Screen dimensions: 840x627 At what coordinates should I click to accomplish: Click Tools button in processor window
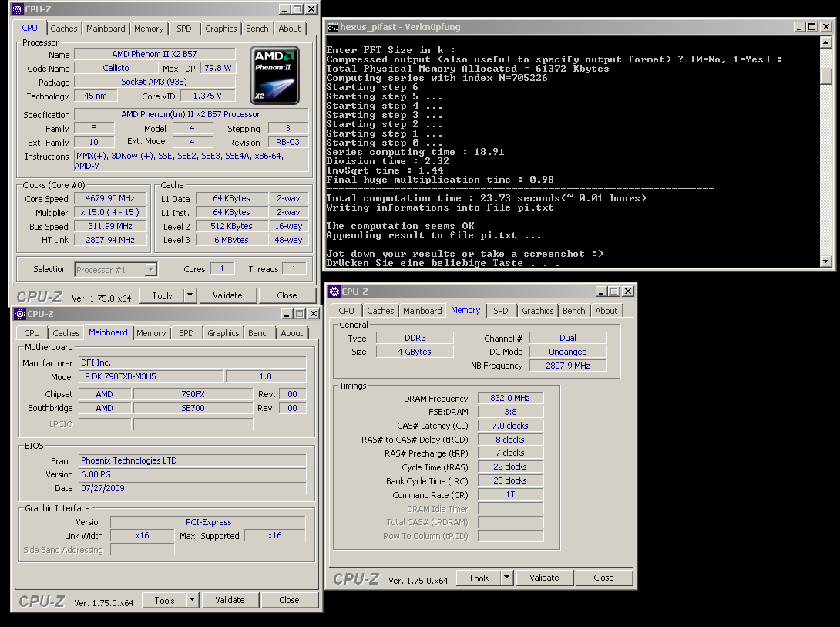point(162,295)
